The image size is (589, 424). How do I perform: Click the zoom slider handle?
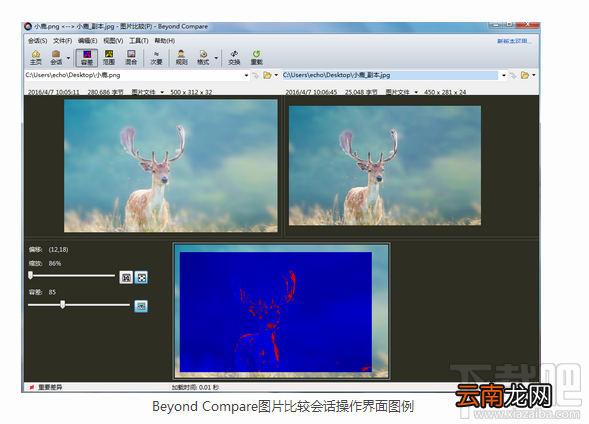(x=31, y=275)
